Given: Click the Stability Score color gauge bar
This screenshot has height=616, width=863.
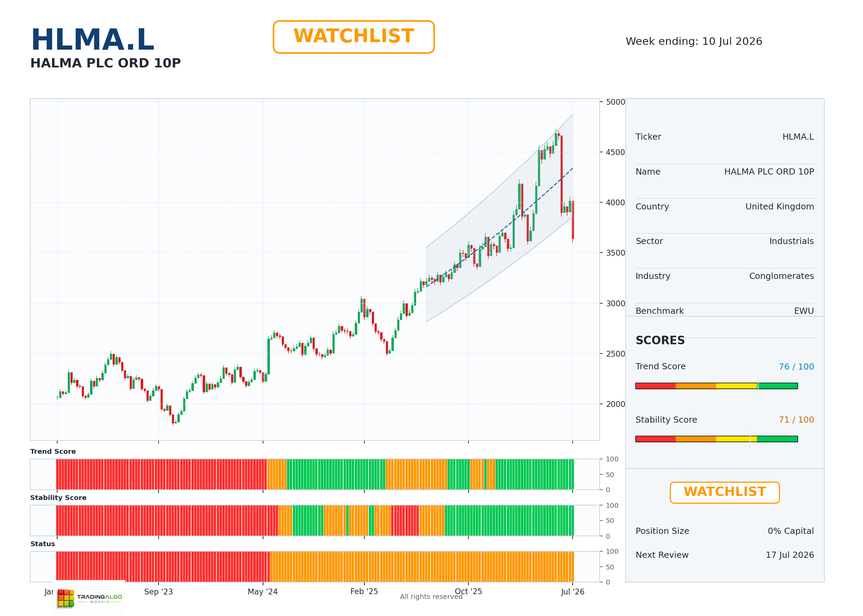Looking at the screenshot, I should 716,439.
